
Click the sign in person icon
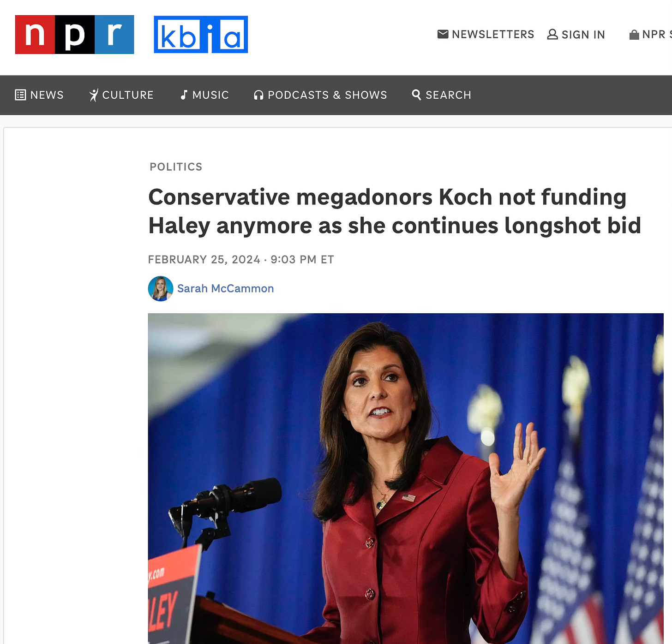coord(552,35)
